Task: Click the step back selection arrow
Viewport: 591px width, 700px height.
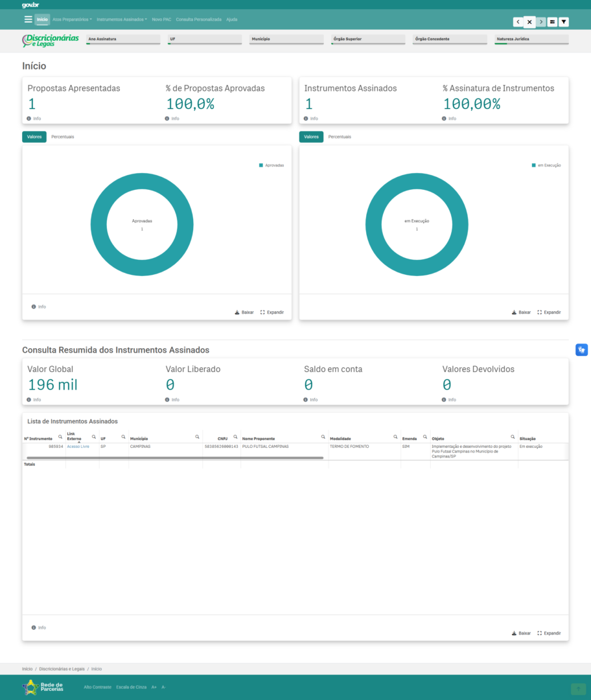Action: point(518,22)
